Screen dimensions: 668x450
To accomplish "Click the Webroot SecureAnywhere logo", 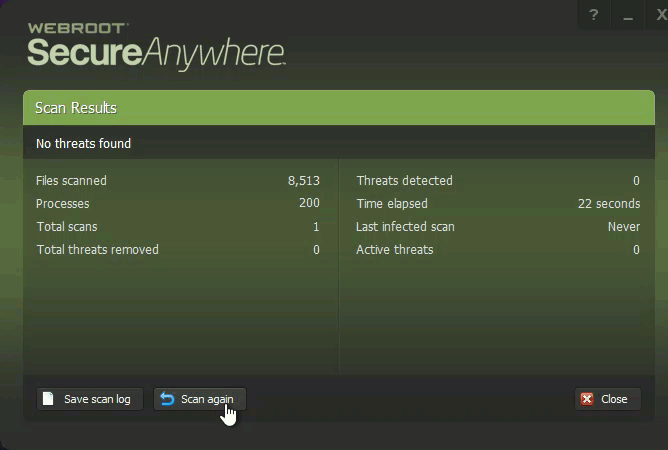I will click(x=156, y=46).
